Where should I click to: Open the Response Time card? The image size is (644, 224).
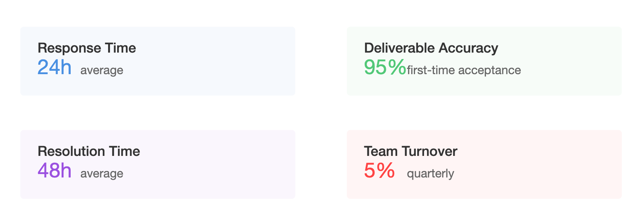click(158, 61)
